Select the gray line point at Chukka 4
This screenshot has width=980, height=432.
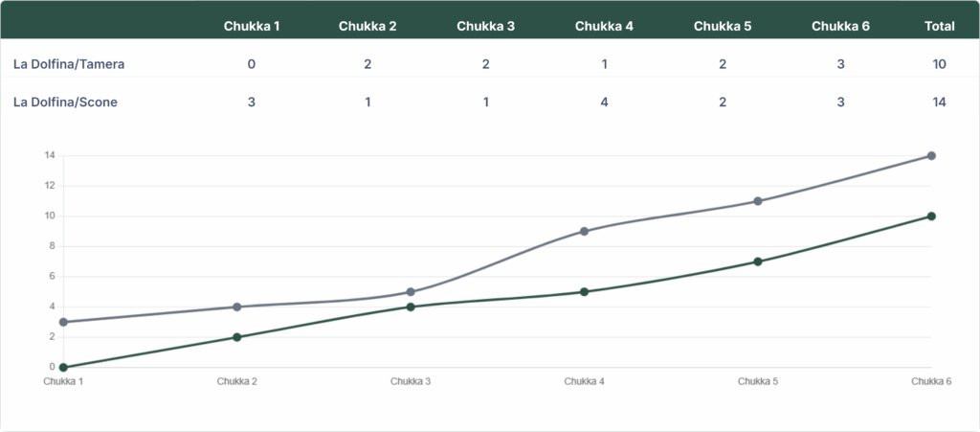point(584,231)
